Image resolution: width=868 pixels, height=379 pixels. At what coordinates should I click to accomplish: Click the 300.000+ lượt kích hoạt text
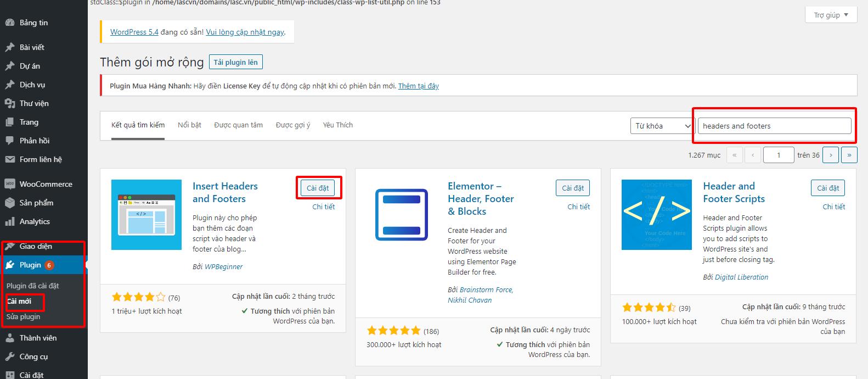[x=404, y=344]
